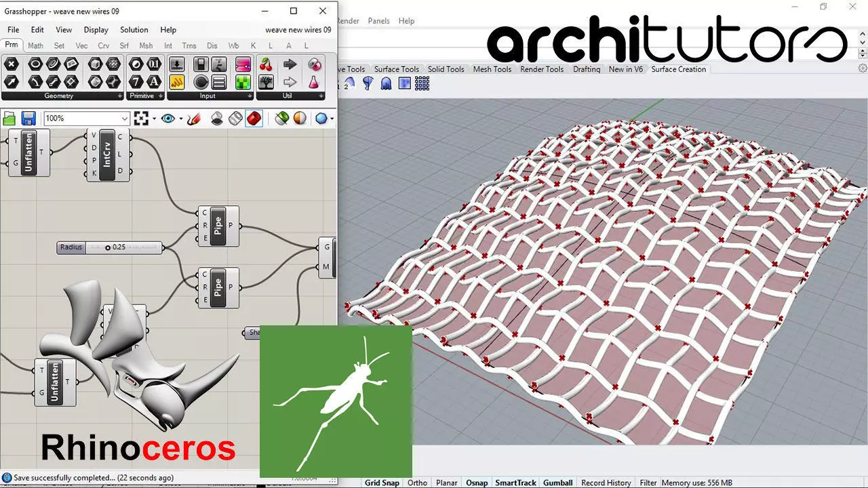Open a file with the green folder icon
The width and height of the screenshot is (868, 488).
tap(9, 119)
